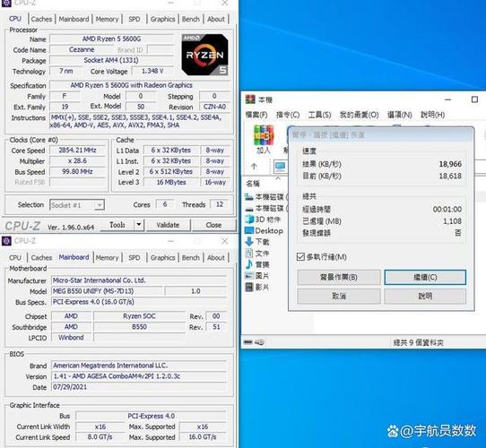Select Desktop folder in WinRAR list

pos(264,231)
